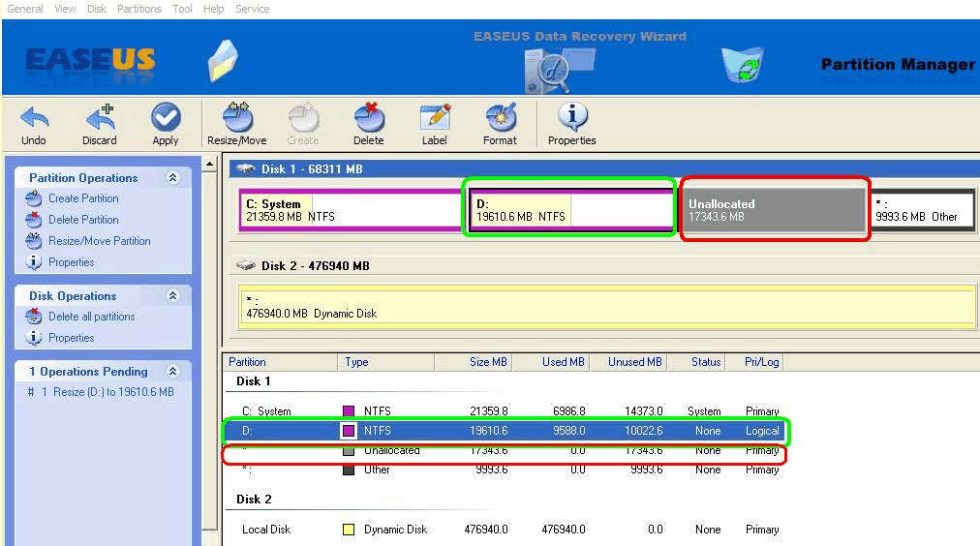Click the Disk 1 drive icon

(x=246, y=168)
